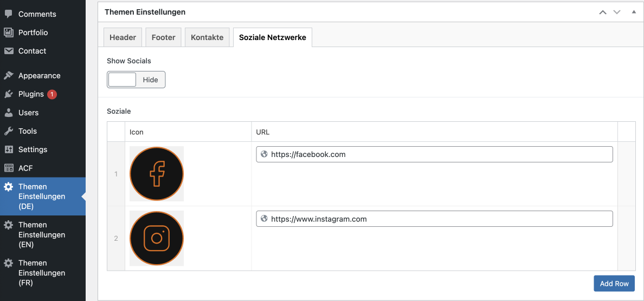Open Themen Einstellungen (EN) menu
The width and height of the screenshot is (644, 301).
42,234
